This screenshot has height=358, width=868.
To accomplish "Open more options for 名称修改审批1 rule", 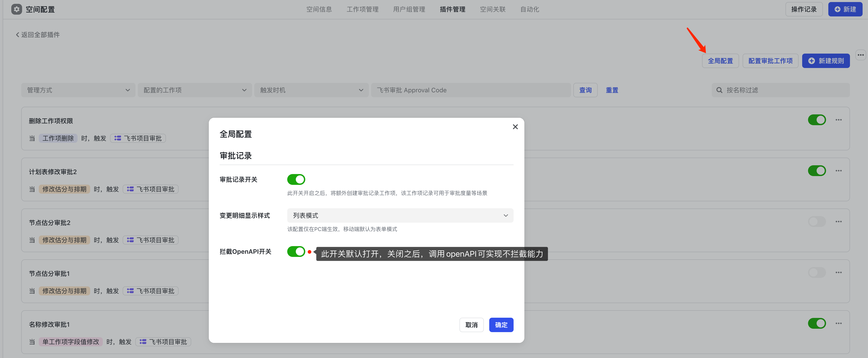I will 838,323.
